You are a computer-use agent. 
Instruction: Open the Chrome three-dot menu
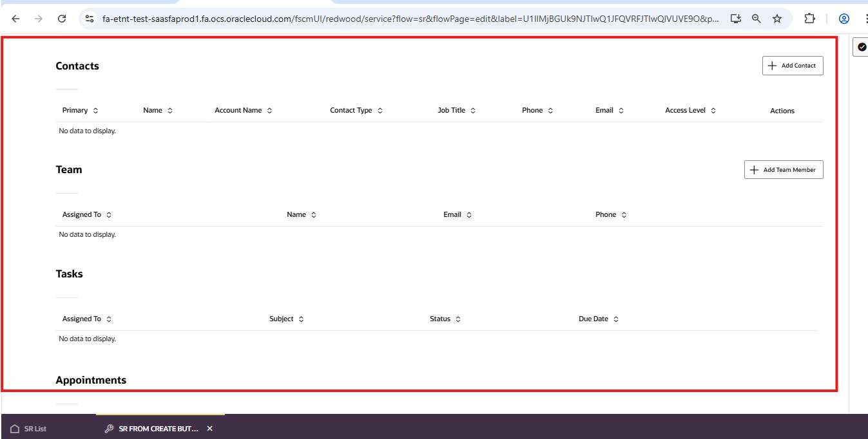click(865, 19)
